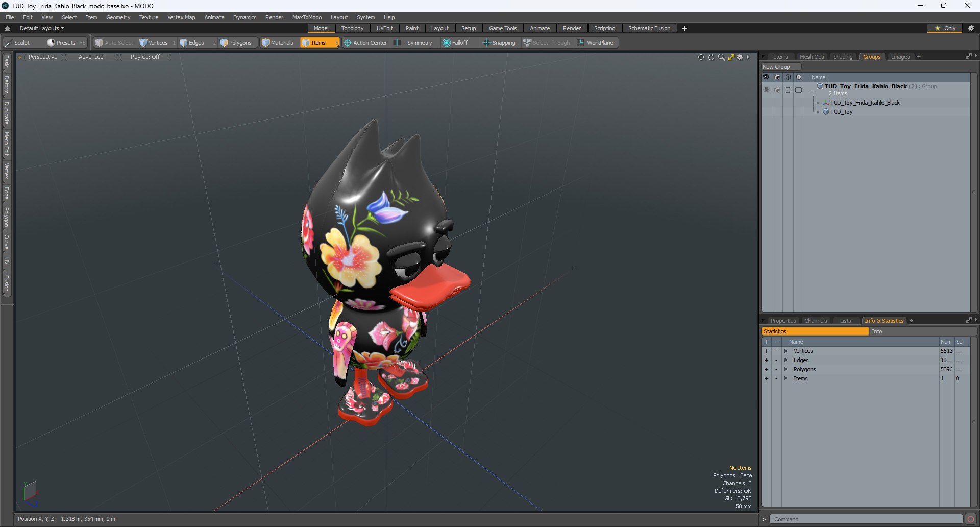The image size is (980, 527).
Task: Open the Texture menu
Action: pos(149,17)
